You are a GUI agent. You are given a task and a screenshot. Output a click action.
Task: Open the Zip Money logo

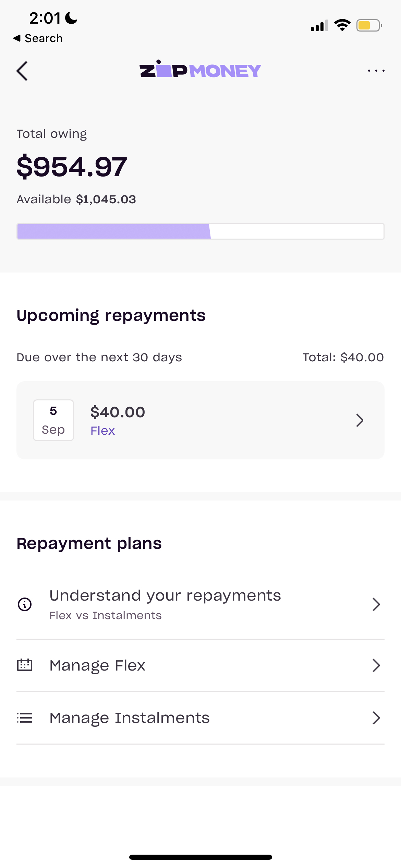coord(200,70)
